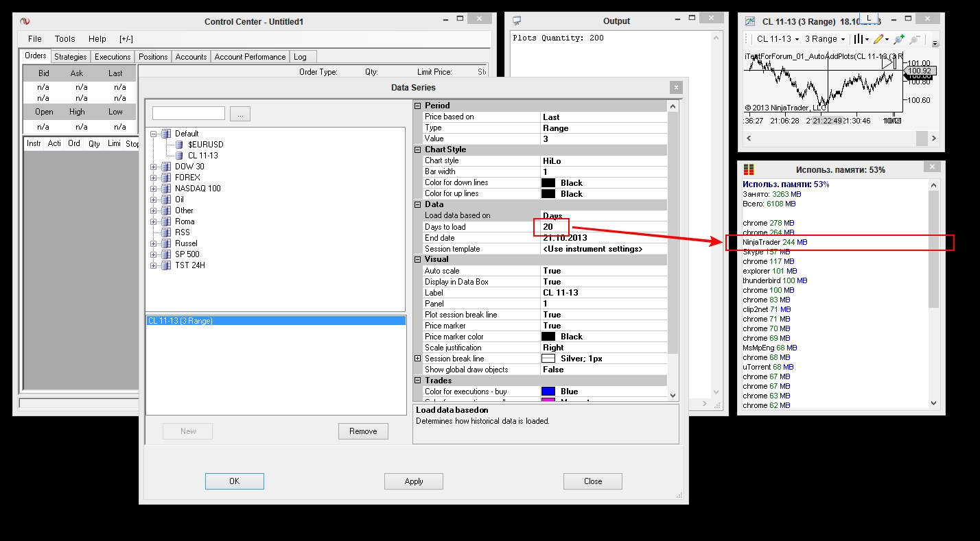
Task: Click the NinjaTrader 244 MB memory entry
Action: tap(775, 242)
